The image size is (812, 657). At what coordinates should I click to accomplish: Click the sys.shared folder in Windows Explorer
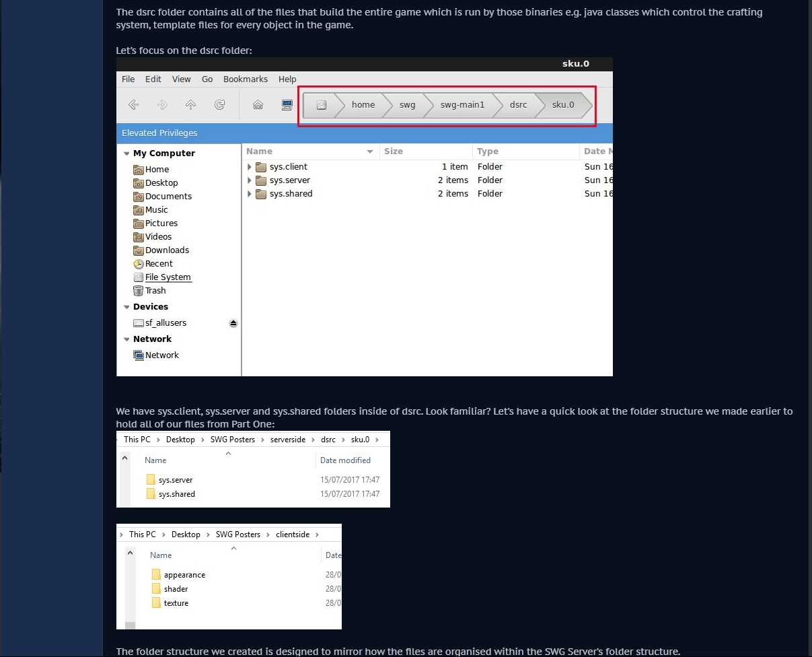point(177,494)
